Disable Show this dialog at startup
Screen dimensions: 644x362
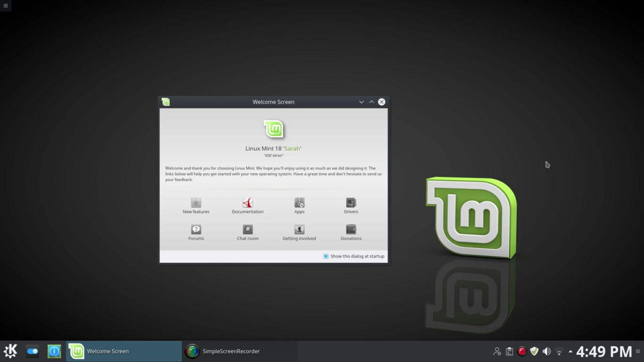pos(325,256)
